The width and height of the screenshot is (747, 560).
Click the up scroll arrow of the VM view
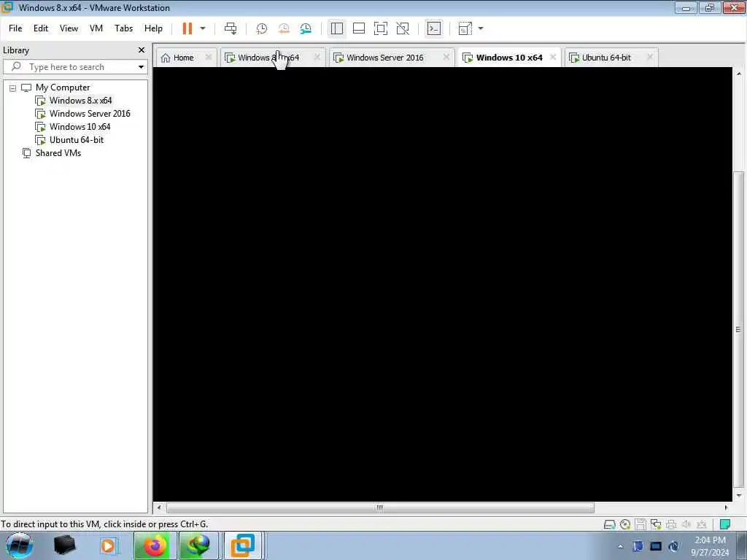coord(738,74)
